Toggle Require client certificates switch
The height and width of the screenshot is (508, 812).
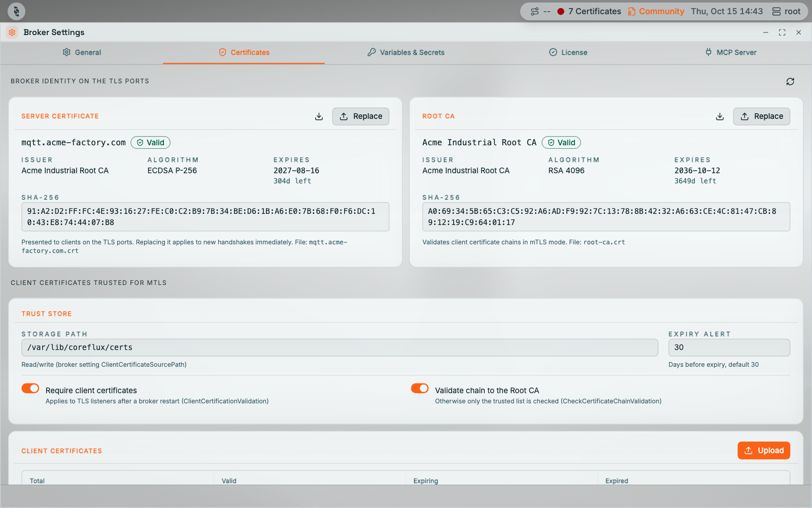(x=30, y=389)
